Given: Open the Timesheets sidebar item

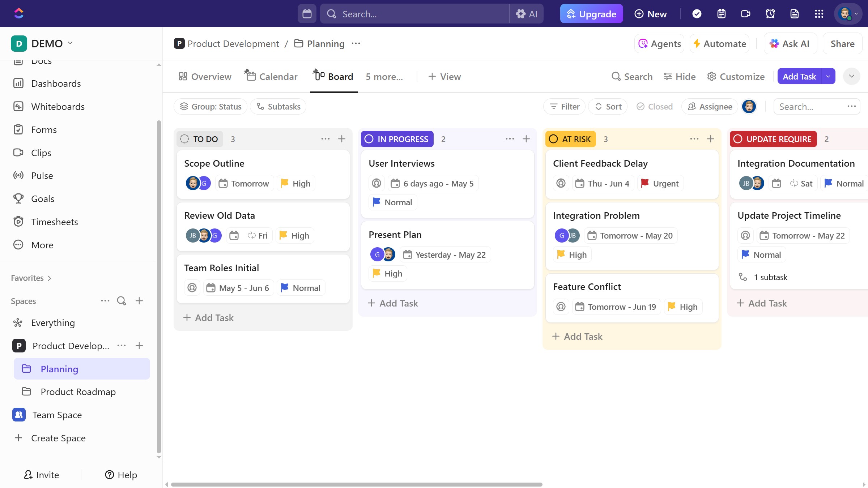Looking at the screenshot, I should [x=54, y=222].
